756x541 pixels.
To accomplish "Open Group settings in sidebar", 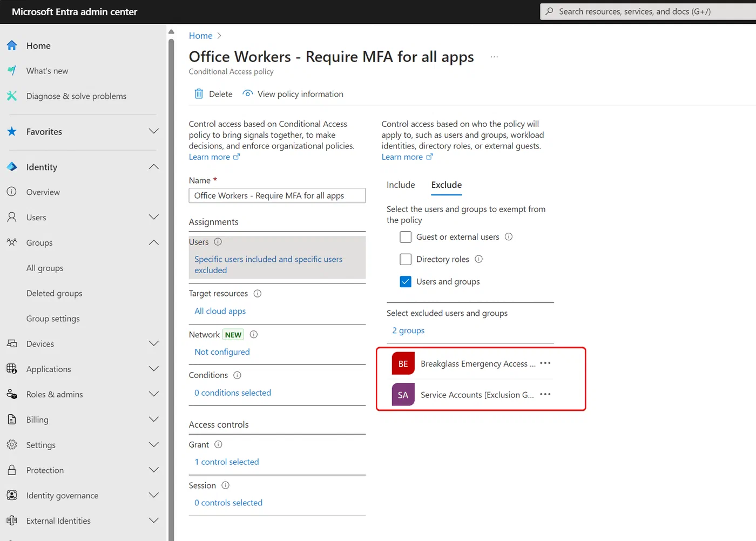I will [x=53, y=319].
